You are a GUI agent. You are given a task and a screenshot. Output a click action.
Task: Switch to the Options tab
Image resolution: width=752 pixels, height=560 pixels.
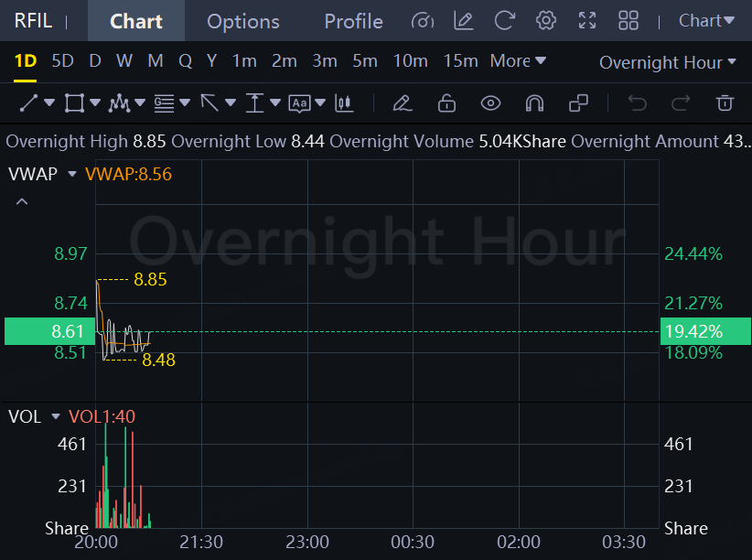click(243, 21)
